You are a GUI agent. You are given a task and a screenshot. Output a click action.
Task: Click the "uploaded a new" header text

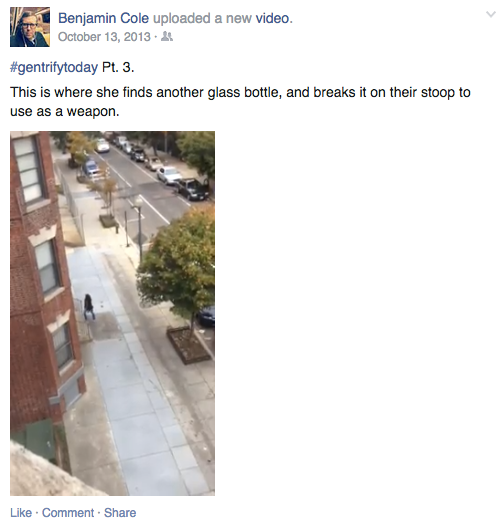(x=202, y=18)
